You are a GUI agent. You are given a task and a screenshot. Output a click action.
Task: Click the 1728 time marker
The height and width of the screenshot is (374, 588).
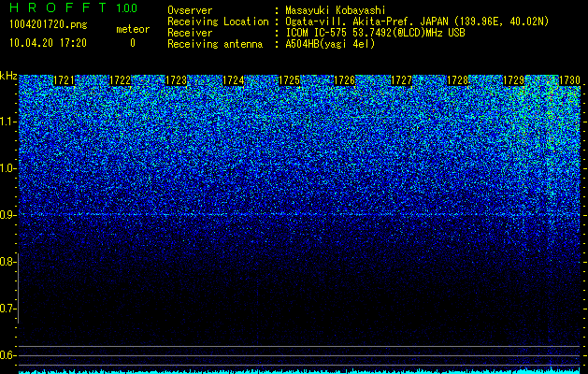pyautogui.click(x=457, y=80)
